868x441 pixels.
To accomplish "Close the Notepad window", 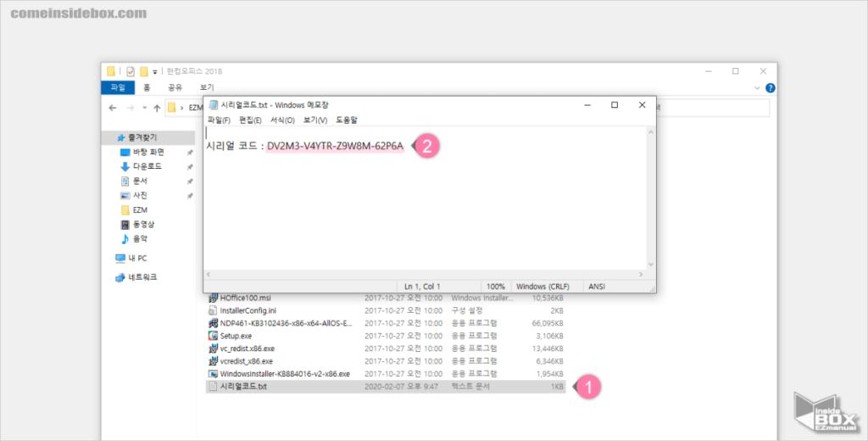I will click(x=642, y=104).
